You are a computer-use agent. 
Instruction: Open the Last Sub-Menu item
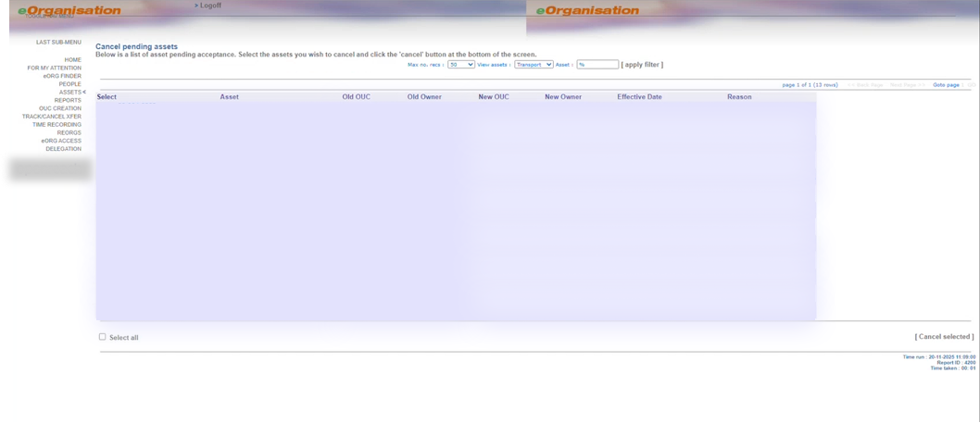pos(58,43)
